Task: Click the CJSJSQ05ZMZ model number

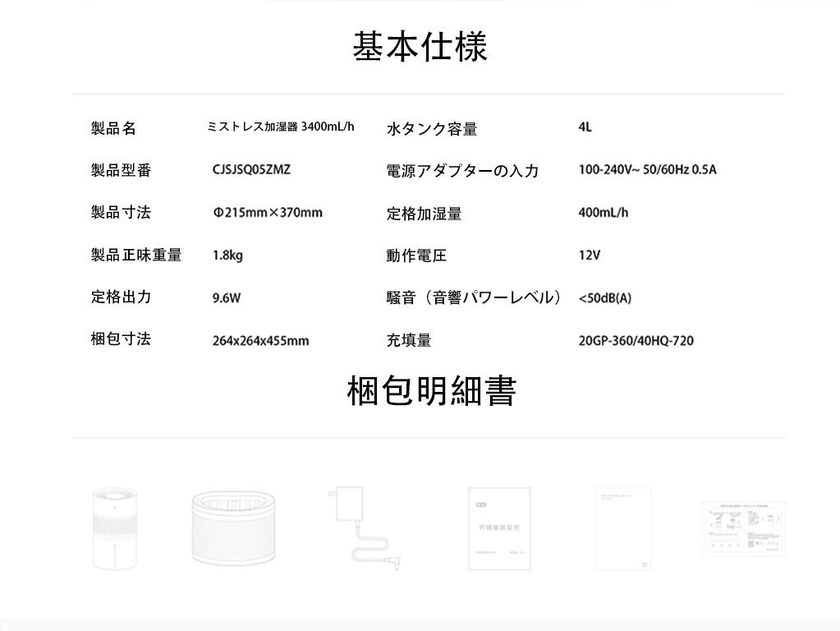Action: [251, 169]
